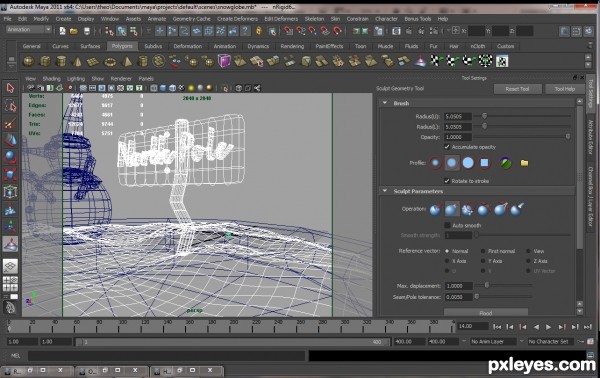The height and width of the screenshot is (378, 600).
Task: Play the animation backward
Action: pos(536,327)
